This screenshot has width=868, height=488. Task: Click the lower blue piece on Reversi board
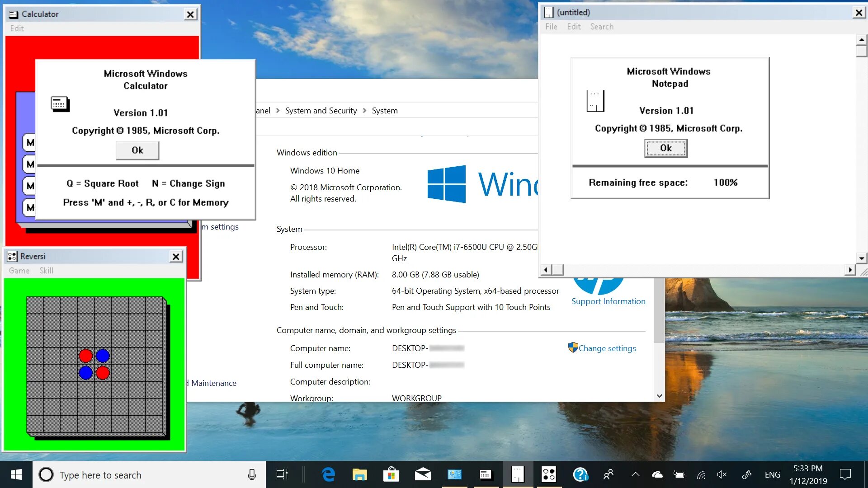[86, 373]
